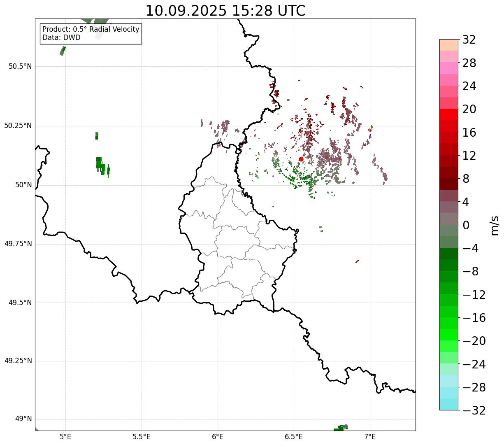Click the 49.75°N latitude label
The image size is (504, 445).
click(x=18, y=244)
